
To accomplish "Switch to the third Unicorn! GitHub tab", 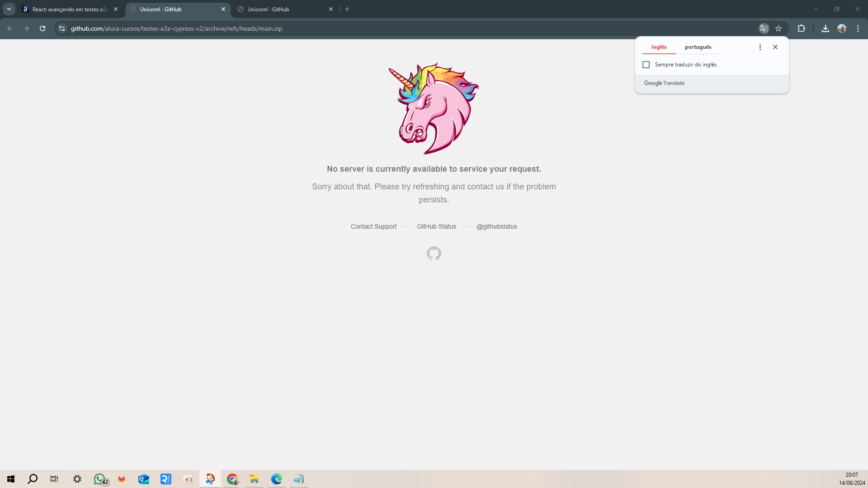I will (x=285, y=9).
